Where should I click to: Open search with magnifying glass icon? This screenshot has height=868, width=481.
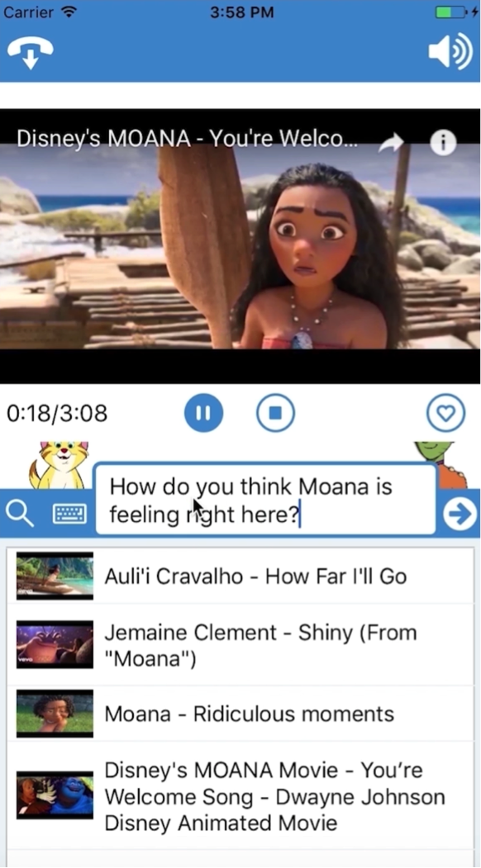pyautogui.click(x=20, y=514)
